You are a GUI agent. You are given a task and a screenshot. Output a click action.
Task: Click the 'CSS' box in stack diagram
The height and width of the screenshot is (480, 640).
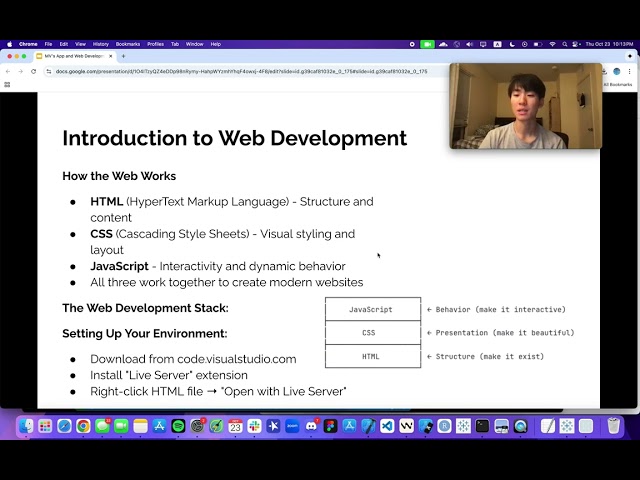pos(373,333)
